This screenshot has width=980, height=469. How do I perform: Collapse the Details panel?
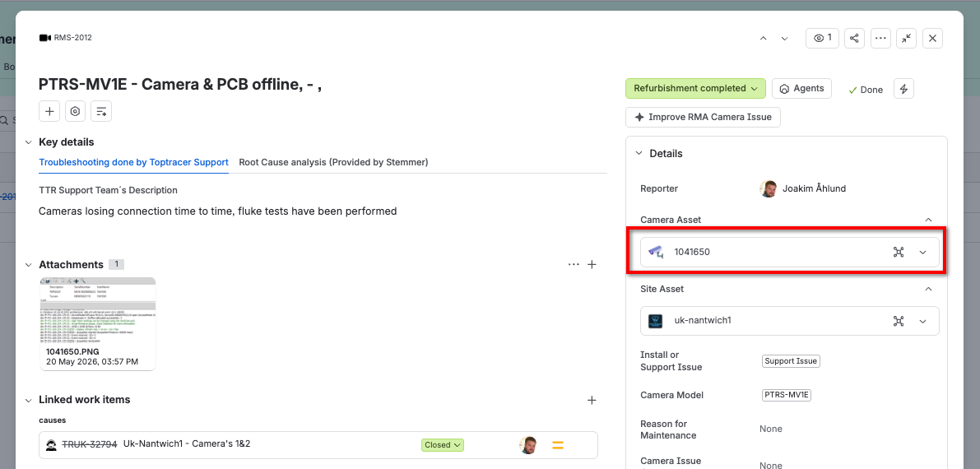pyautogui.click(x=639, y=154)
